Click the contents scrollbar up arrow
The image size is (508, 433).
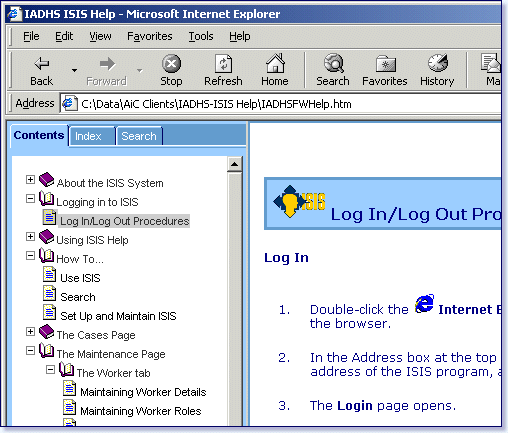235,164
